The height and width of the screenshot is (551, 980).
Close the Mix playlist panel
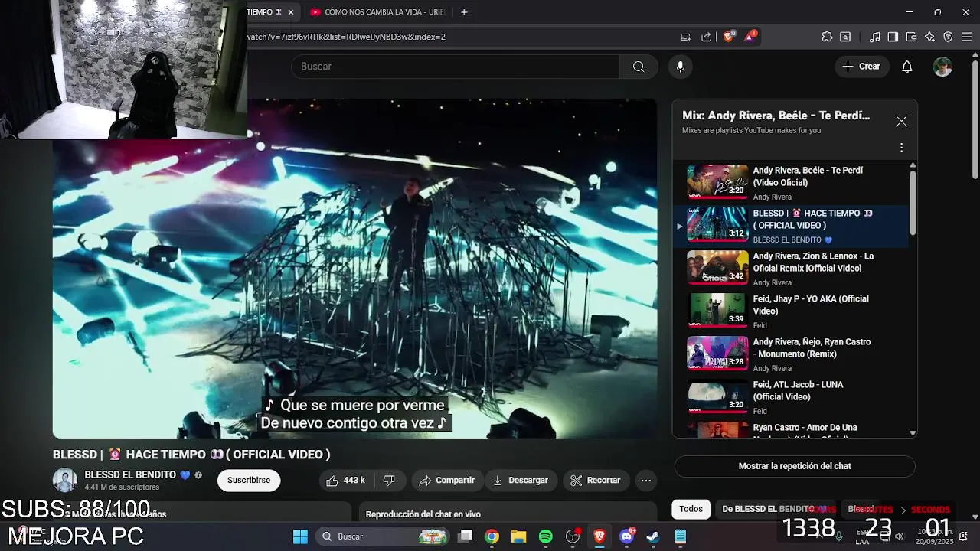point(901,122)
